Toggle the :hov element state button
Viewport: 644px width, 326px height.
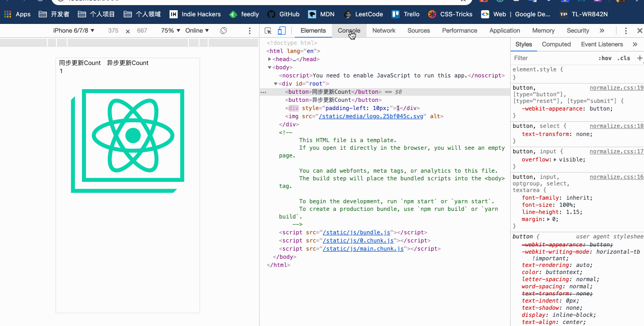(x=605, y=58)
